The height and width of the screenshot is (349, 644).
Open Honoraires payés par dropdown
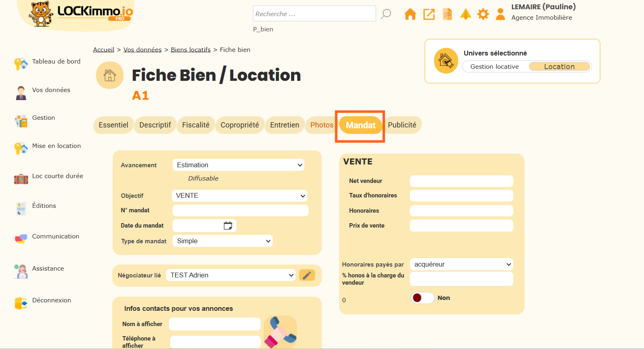(461, 265)
